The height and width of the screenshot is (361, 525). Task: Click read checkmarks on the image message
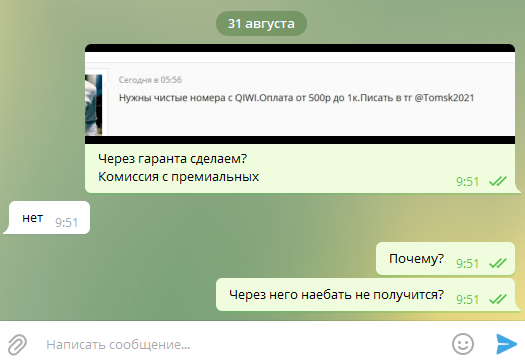point(498,181)
